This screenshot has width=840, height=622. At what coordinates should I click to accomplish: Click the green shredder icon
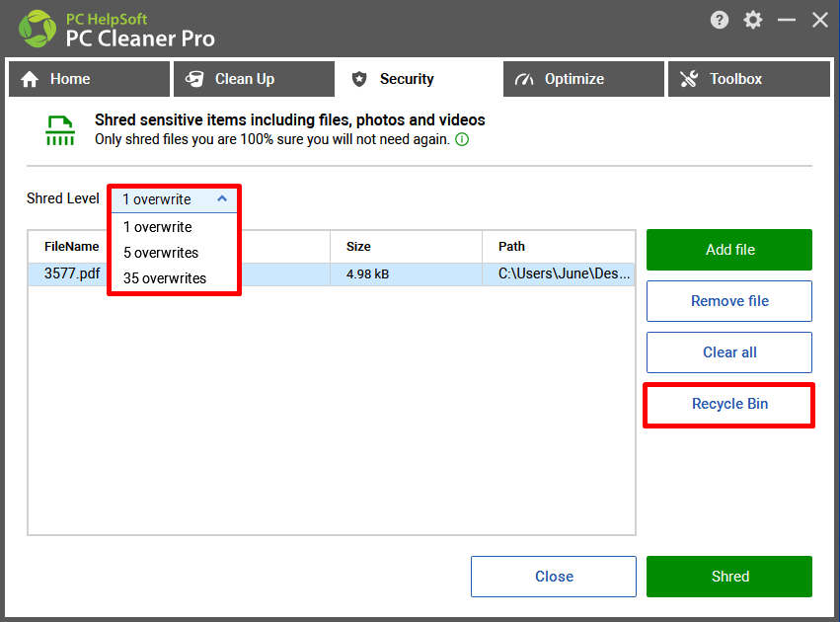pos(60,130)
